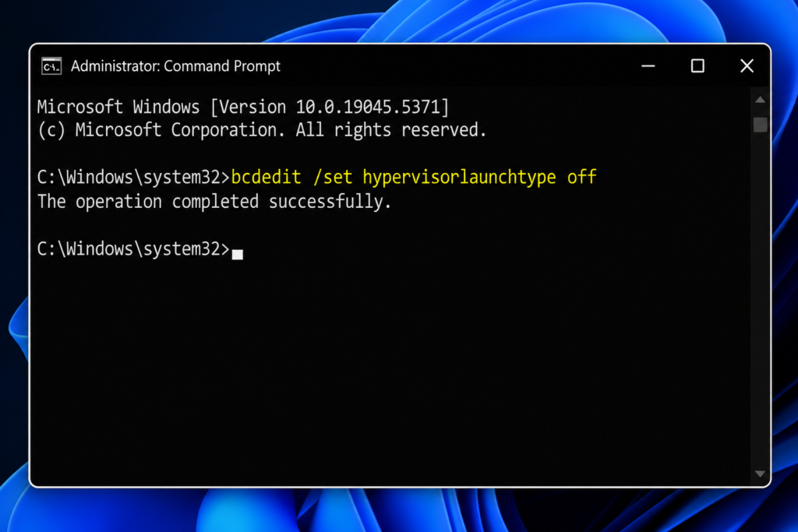Viewport: 798px width, 532px height.
Task: Close the Administrator Command Prompt window
Action: coord(747,66)
